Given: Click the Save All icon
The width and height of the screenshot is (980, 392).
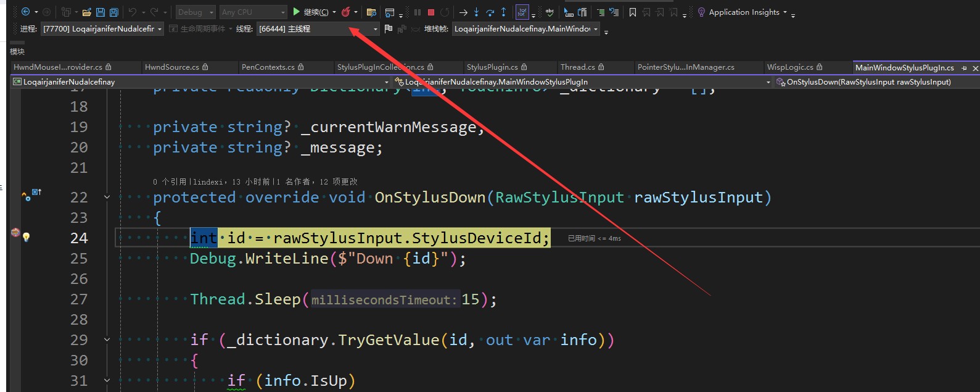Looking at the screenshot, I should point(113,12).
